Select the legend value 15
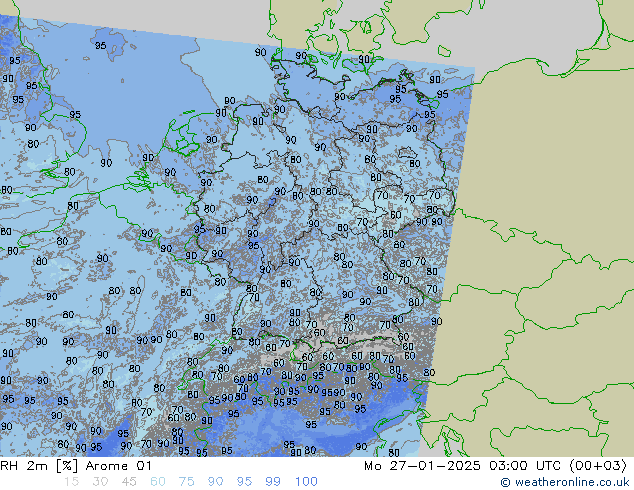Viewport: 634px width, 490px height. (71, 482)
